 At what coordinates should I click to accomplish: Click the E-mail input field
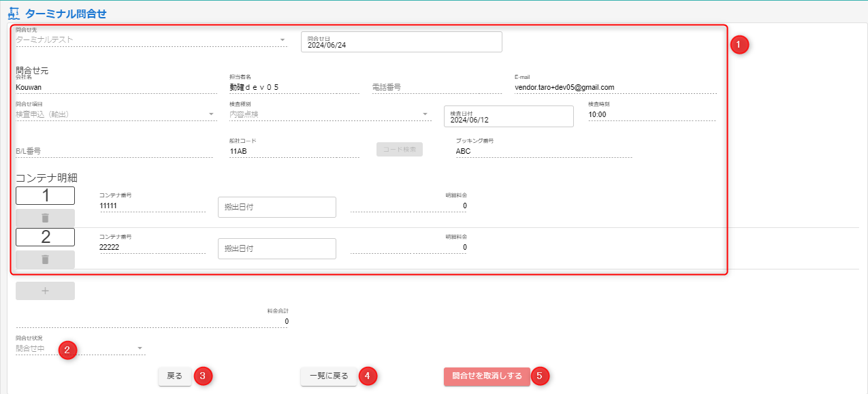pos(615,87)
